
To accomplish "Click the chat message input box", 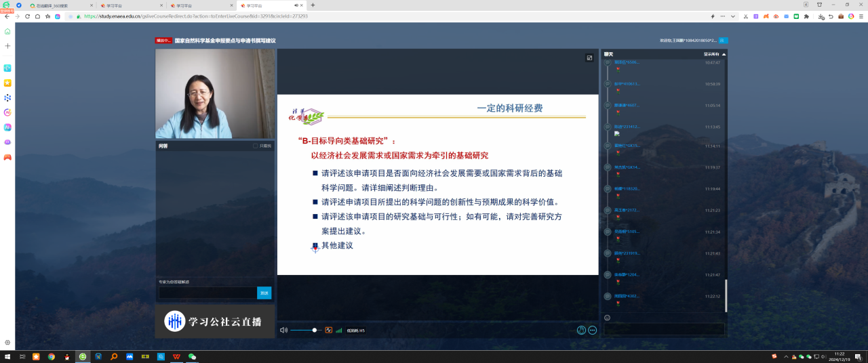I will 664,329.
